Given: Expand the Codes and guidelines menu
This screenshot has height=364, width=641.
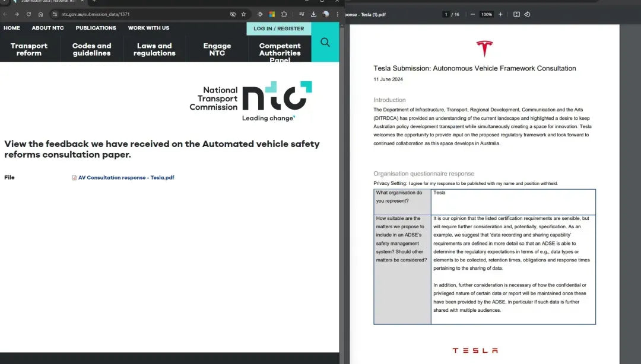Looking at the screenshot, I should tap(91, 49).
